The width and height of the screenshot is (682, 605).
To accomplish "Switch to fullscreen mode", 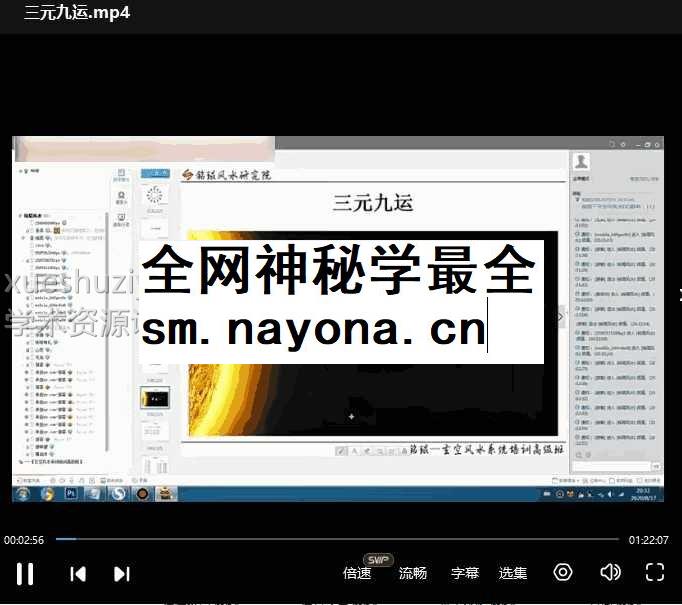I will [655, 572].
